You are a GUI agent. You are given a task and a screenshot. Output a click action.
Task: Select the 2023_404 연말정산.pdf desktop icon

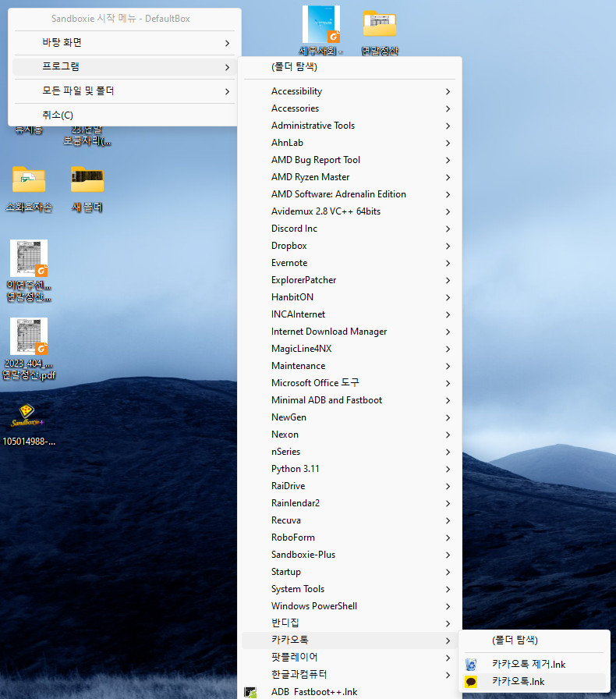[x=29, y=349]
